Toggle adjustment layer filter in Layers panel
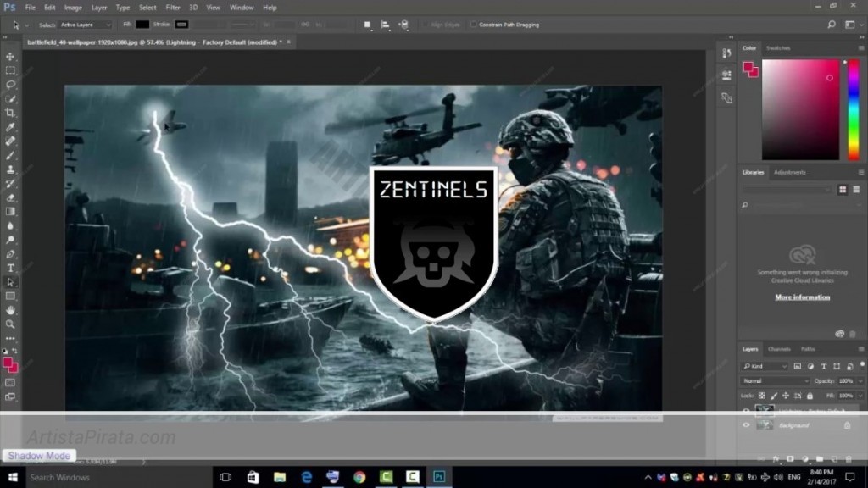Viewport: 868px width, 488px height. 810,366
